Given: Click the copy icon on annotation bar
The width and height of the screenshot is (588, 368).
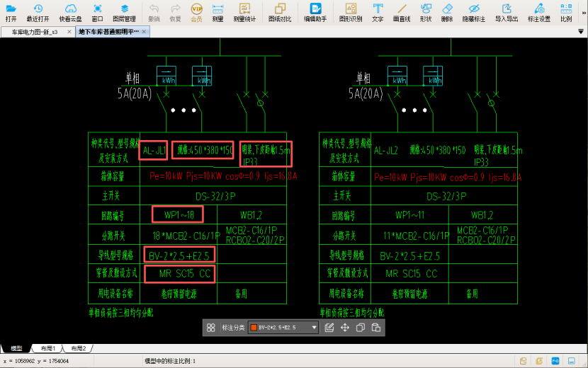Looking at the screenshot, I should pos(361,328).
